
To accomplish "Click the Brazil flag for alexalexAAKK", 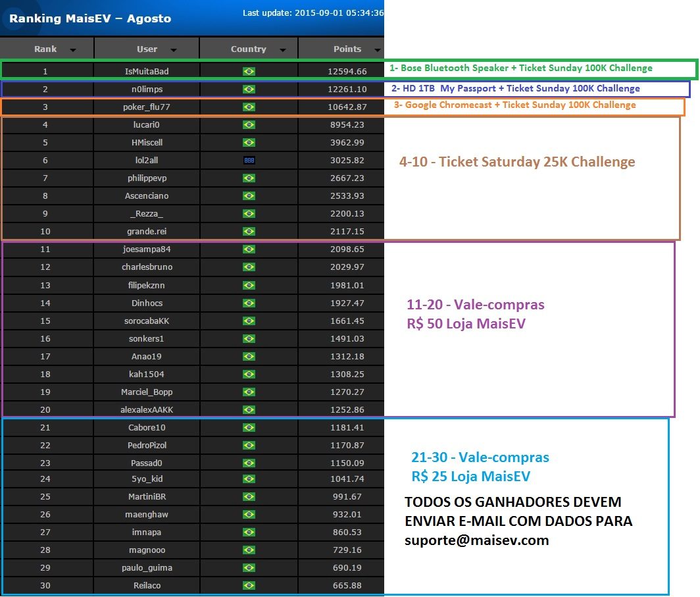I will (x=249, y=410).
